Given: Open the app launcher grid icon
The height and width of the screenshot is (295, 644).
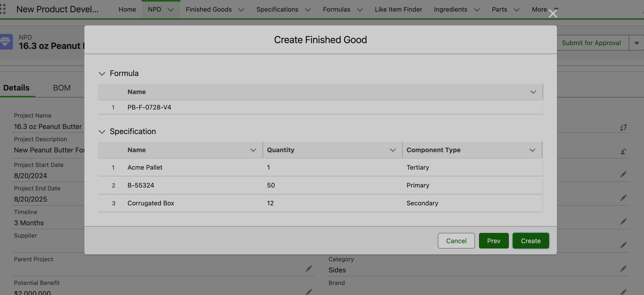Looking at the screenshot, I should 3,9.
